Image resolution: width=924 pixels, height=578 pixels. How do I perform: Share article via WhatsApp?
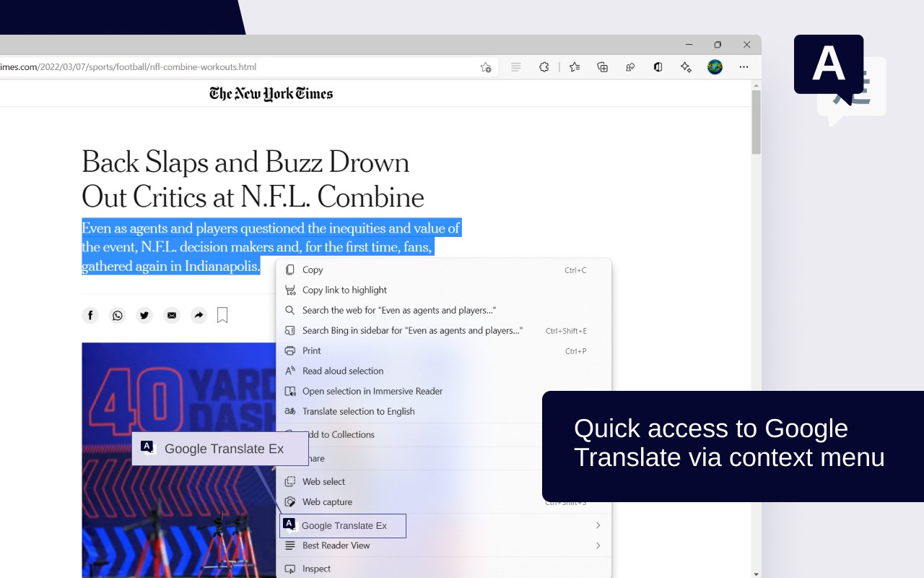tap(118, 315)
